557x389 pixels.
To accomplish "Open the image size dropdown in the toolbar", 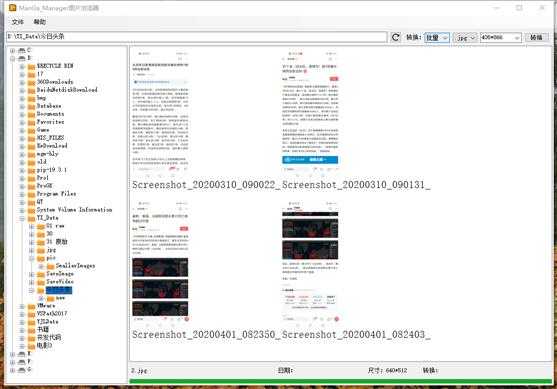I will [501, 37].
